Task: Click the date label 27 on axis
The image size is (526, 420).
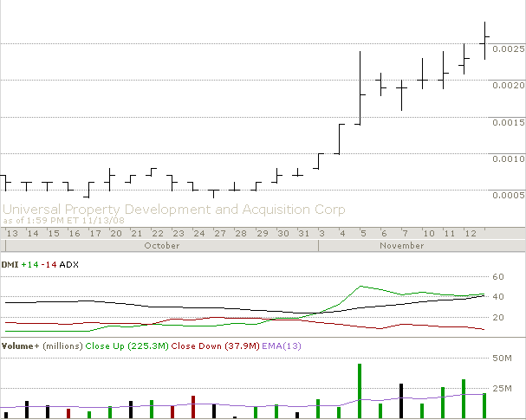Action: (x=219, y=234)
